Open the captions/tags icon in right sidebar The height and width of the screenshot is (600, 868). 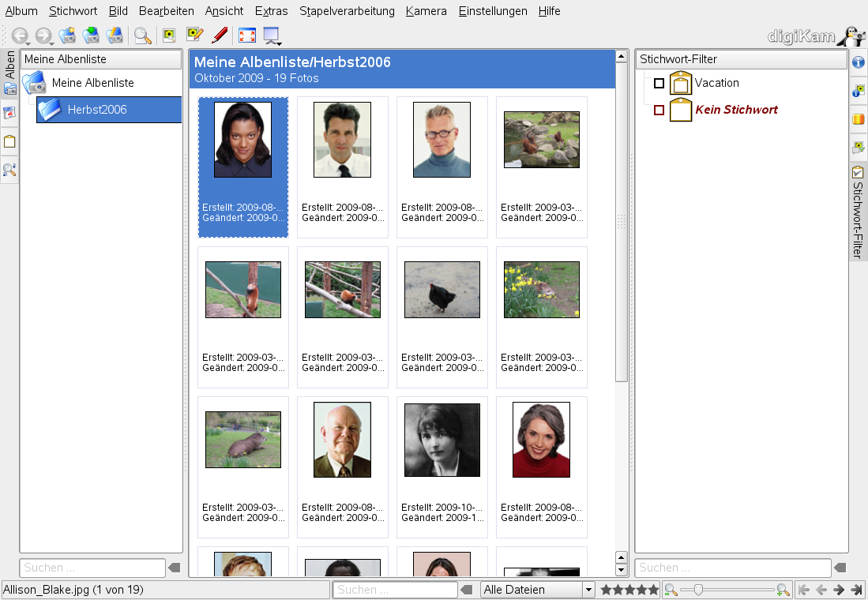tap(859, 147)
